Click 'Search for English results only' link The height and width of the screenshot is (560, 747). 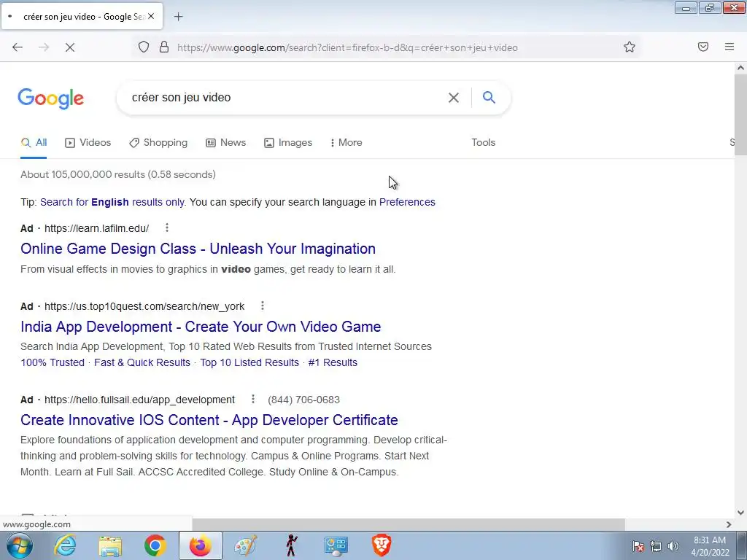click(112, 202)
